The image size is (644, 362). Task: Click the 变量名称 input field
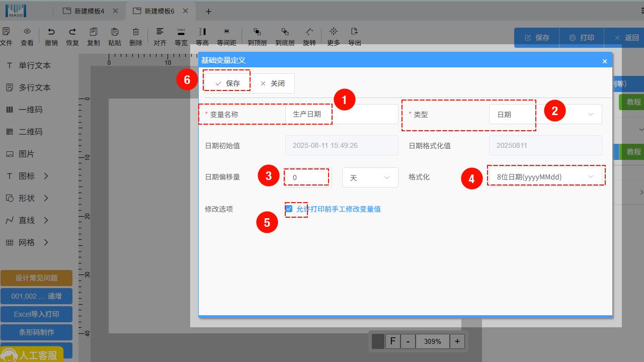(342, 115)
